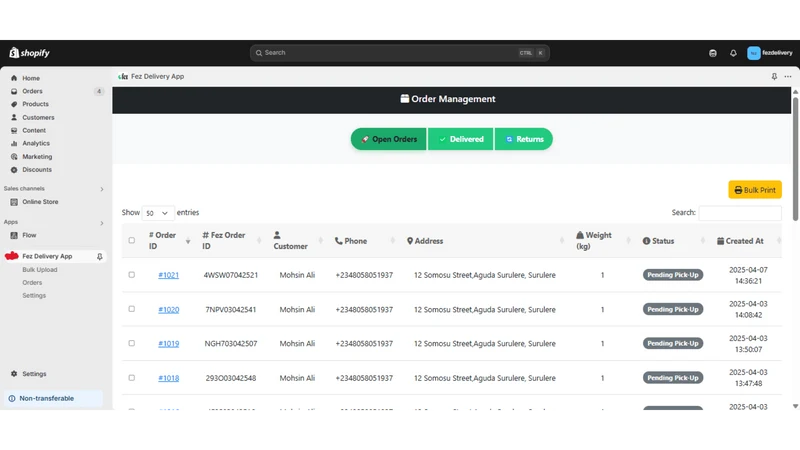Click the Bulk Print button
Screen dimensions: 800x450
point(755,190)
